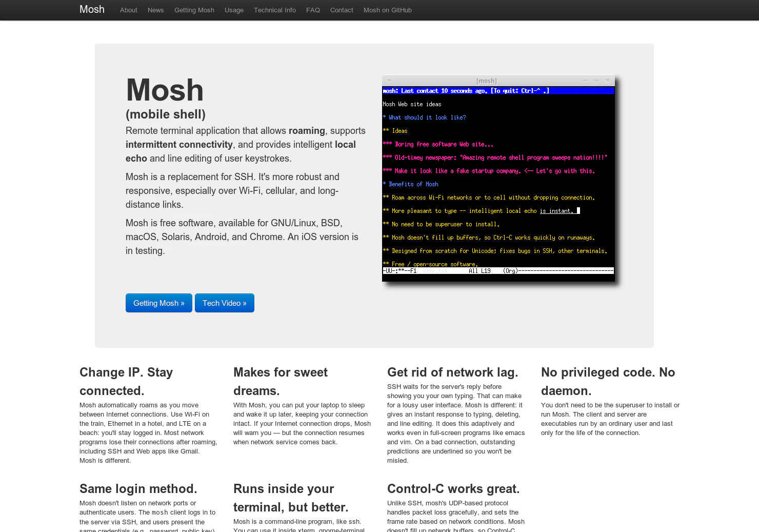This screenshot has width=759, height=532.
Task: Click 'Makes for sweet dreams.' heading
Action: [281, 381]
